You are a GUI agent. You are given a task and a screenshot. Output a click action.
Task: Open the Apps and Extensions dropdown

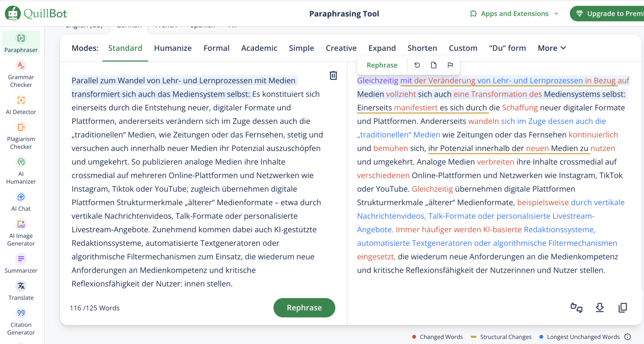[515, 14]
